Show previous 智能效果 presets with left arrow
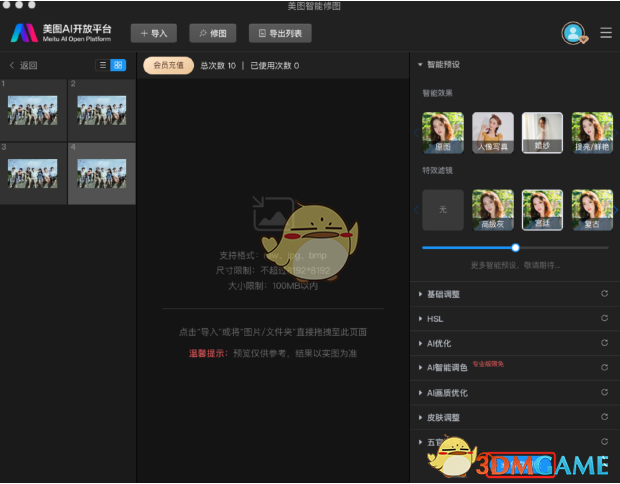 click(x=416, y=133)
